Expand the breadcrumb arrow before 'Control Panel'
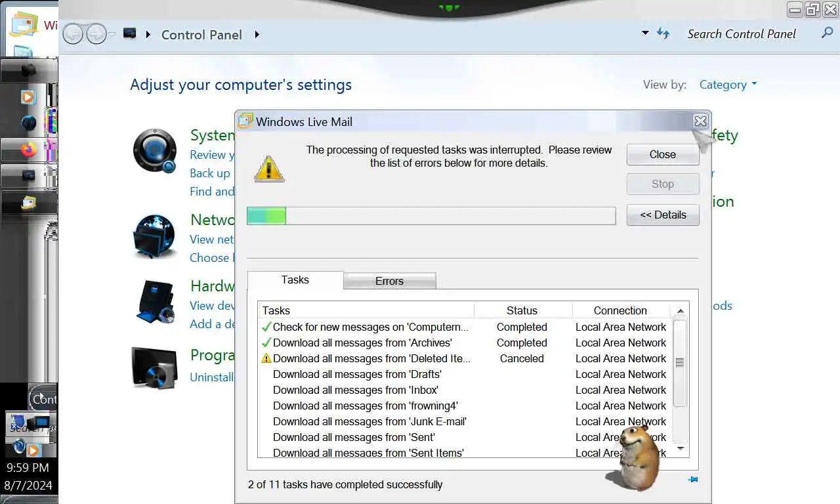The height and width of the screenshot is (504, 840). coord(148,34)
